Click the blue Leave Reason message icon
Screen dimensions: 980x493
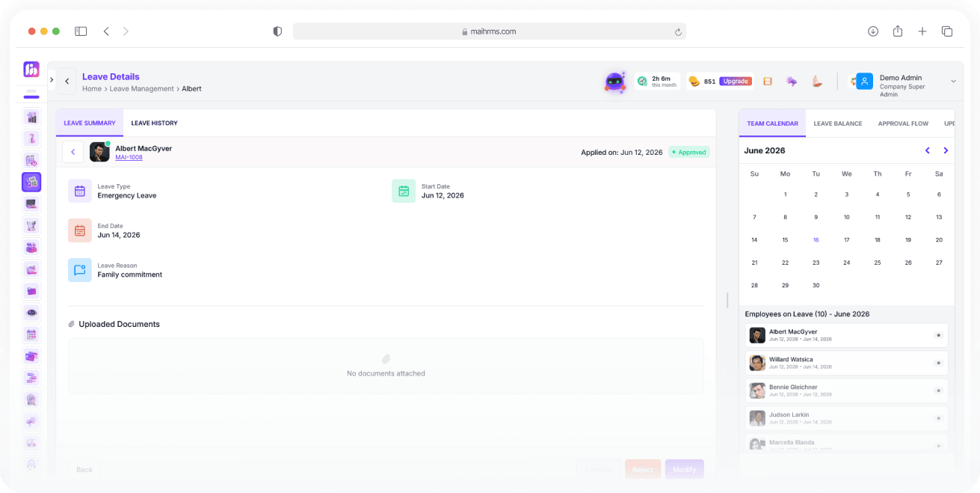[80, 270]
